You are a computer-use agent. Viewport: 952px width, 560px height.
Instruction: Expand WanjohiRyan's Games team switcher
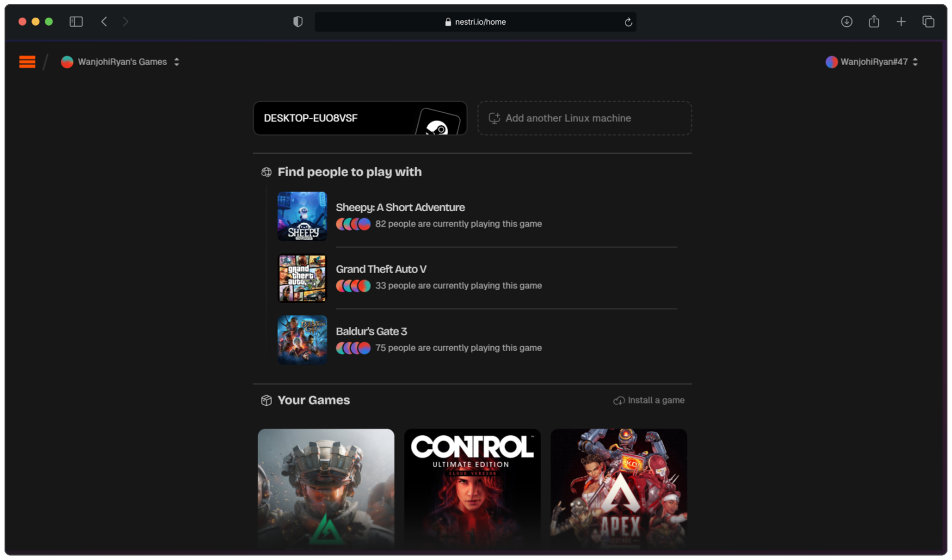coord(120,62)
